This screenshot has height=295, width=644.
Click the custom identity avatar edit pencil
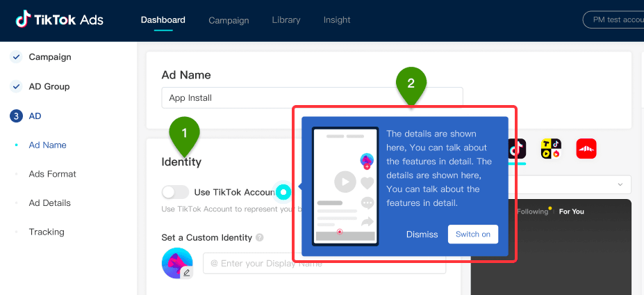(x=186, y=273)
